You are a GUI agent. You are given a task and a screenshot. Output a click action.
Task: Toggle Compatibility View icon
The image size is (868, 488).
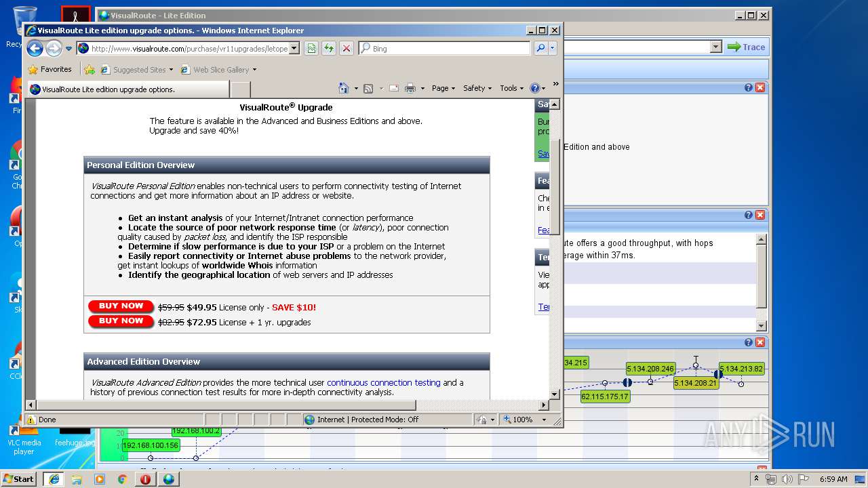tap(311, 48)
